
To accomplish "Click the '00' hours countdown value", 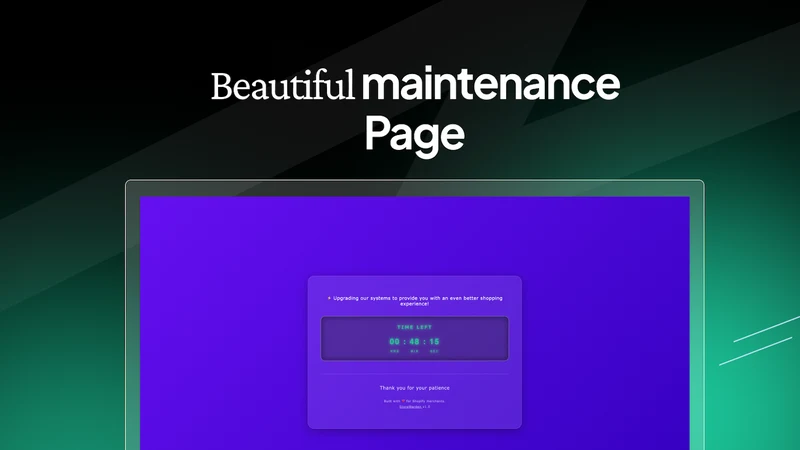I will pyautogui.click(x=394, y=342).
